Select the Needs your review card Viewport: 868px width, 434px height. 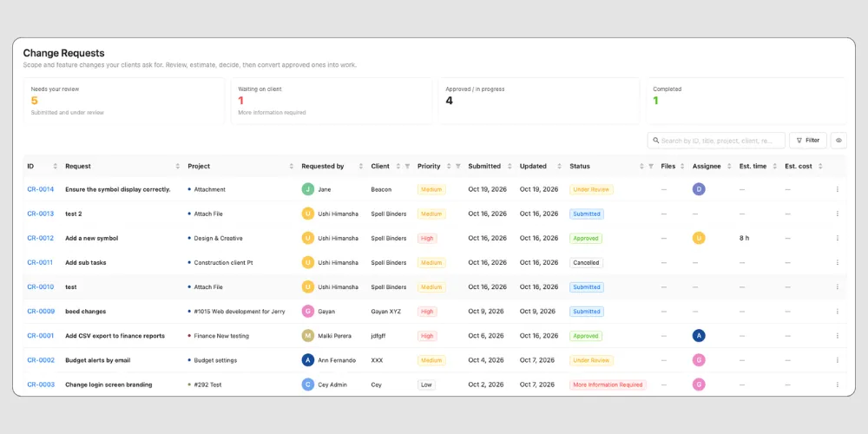pos(124,101)
